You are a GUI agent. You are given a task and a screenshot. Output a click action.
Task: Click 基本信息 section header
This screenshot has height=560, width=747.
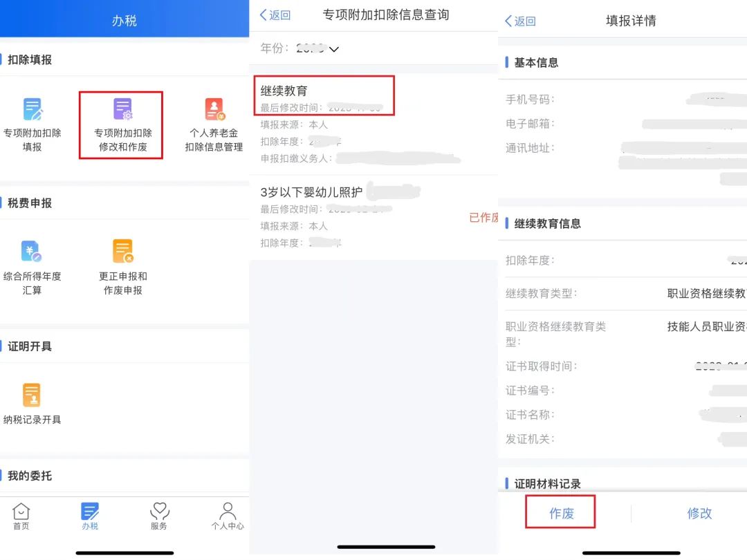(536, 62)
